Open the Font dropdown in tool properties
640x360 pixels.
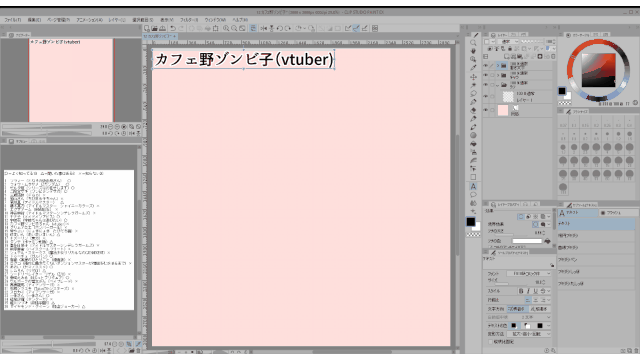(529, 273)
